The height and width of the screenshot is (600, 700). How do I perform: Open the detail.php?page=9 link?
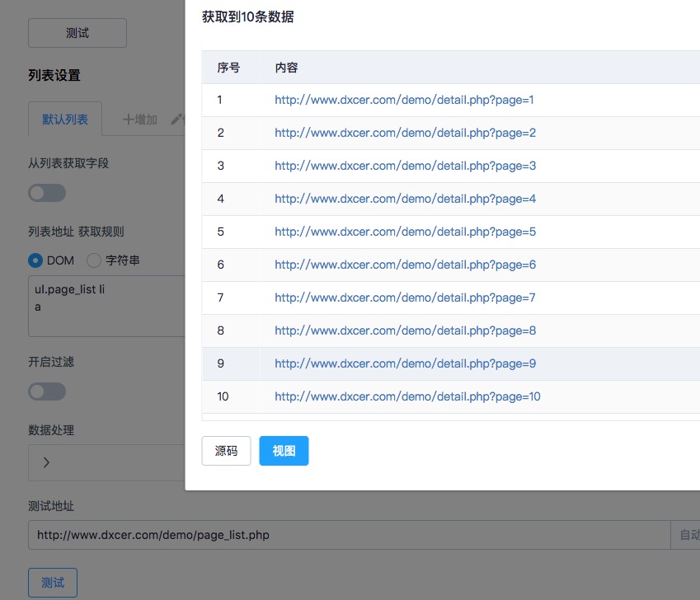click(x=406, y=364)
